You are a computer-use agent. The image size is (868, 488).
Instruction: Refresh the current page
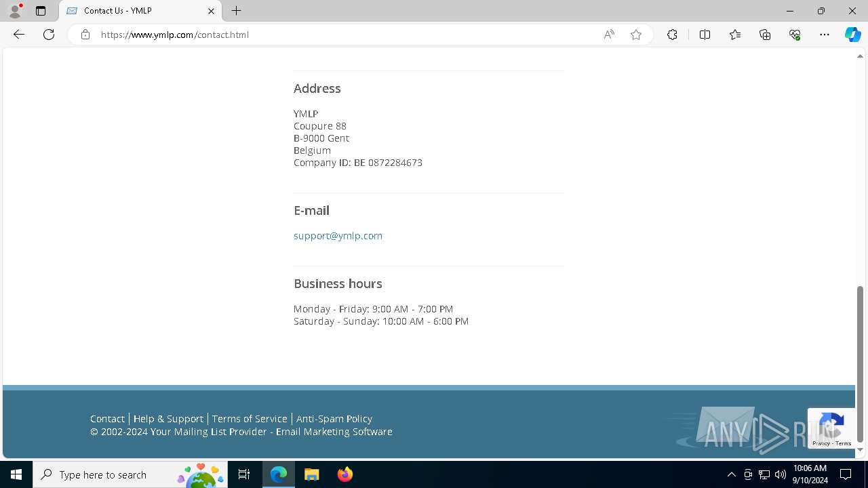(x=49, y=35)
